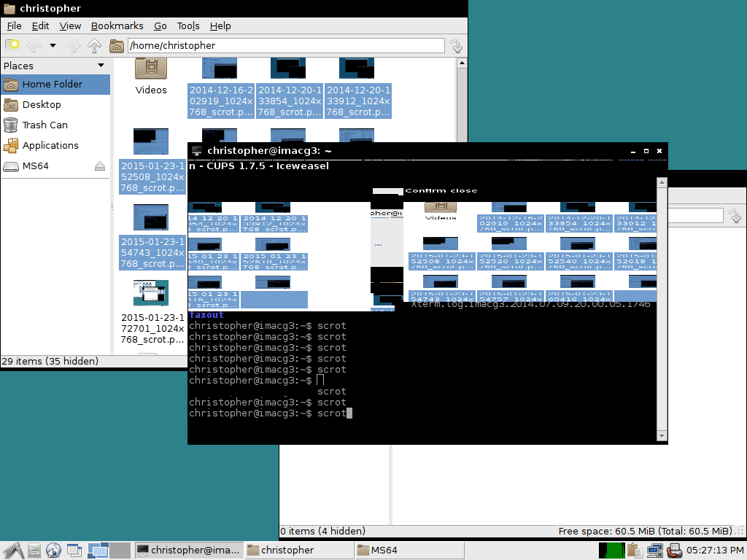
Task: Open the web browser launcher in the panel
Action: coord(53,550)
